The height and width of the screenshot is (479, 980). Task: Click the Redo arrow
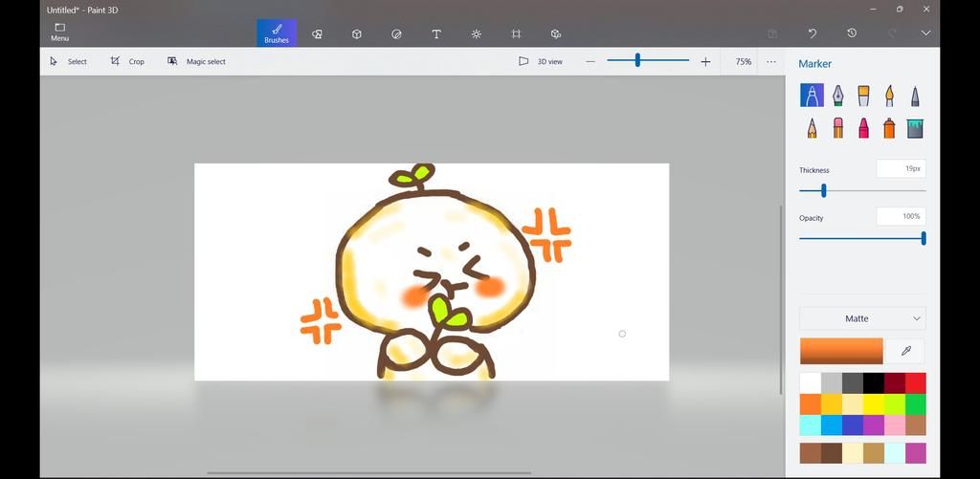[892, 33]
